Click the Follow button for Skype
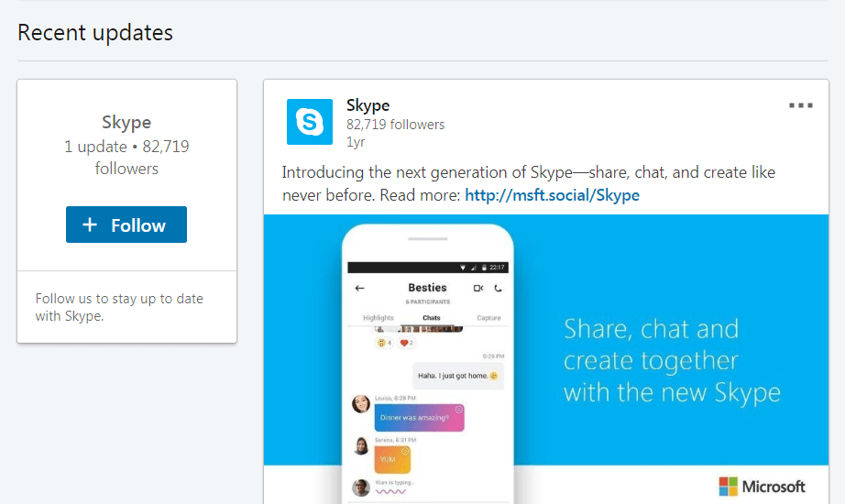This screenshot has height=504, width=845. coord(126,225)
